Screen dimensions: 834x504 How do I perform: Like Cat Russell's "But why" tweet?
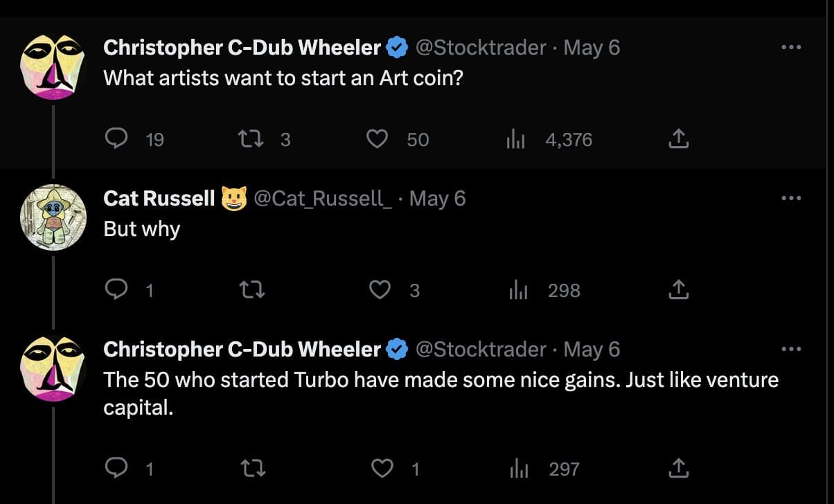point(380,290)
